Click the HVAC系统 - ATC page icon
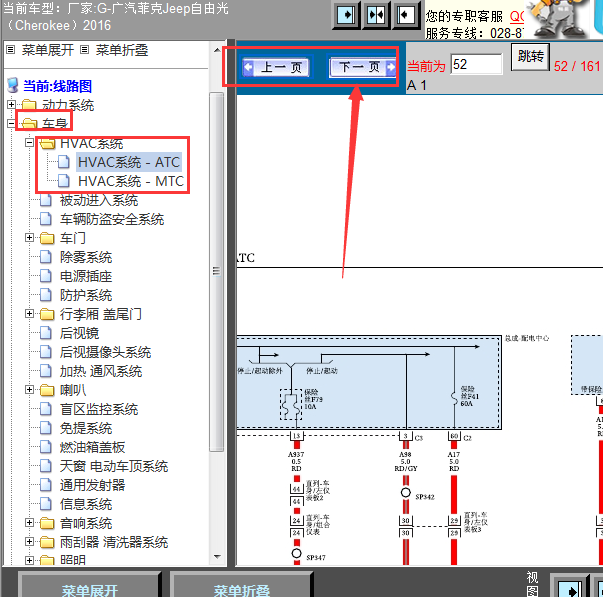 click(x=63, y=162)
